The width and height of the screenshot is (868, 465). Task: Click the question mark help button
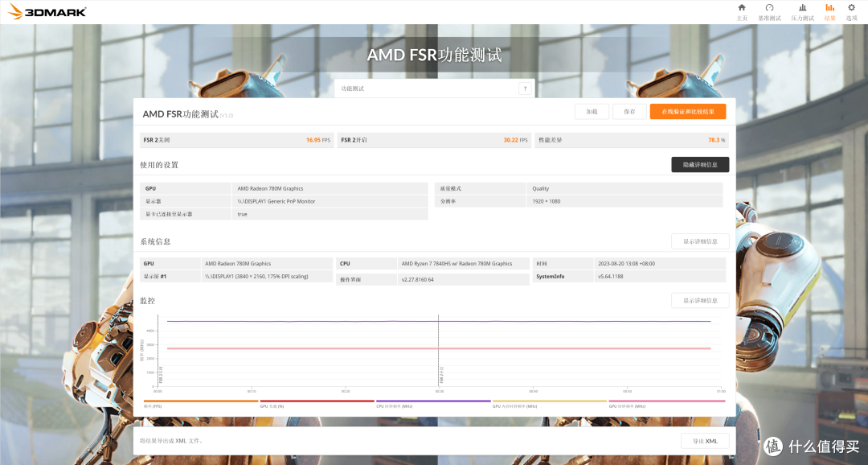click(525, 88)
